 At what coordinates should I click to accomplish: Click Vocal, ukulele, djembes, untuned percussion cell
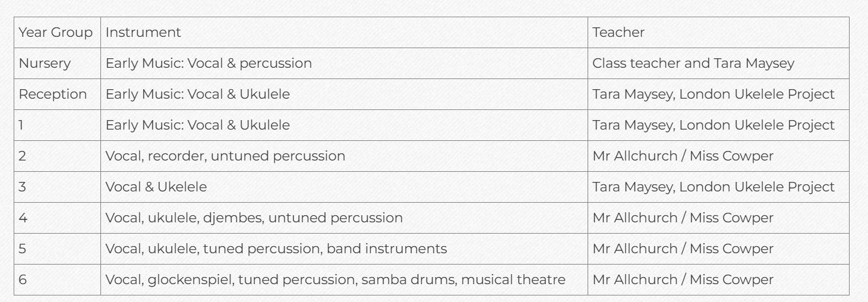point(344,218)
